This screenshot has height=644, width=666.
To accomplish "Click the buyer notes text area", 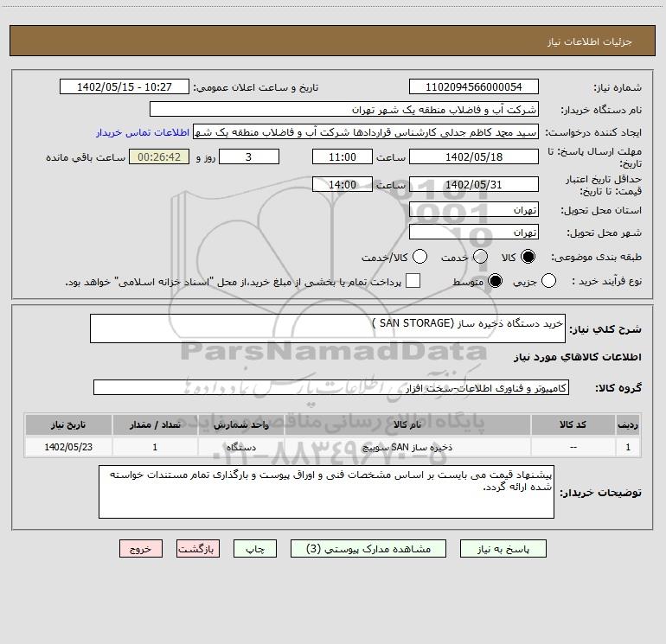I will coord(326,492).
